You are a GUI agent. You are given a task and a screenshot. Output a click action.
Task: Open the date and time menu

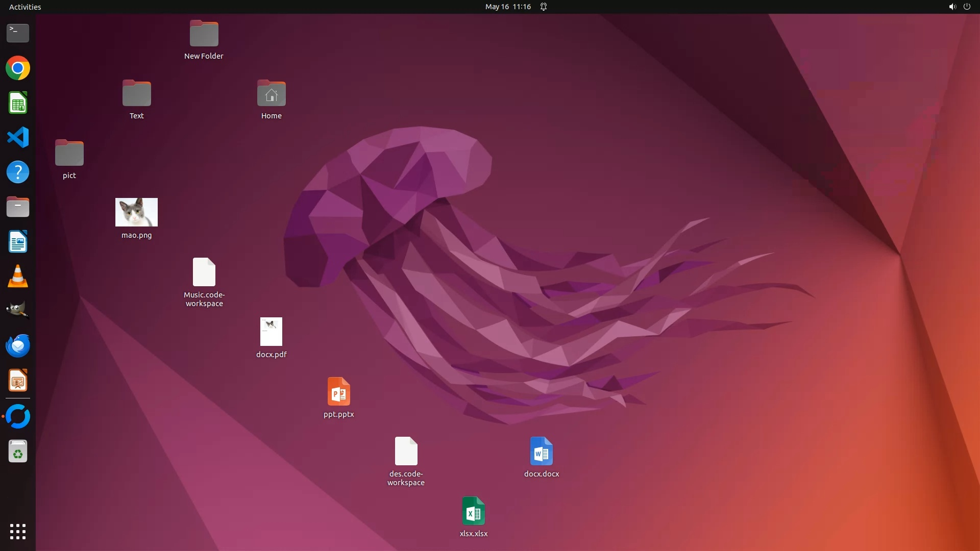point(508,7)
